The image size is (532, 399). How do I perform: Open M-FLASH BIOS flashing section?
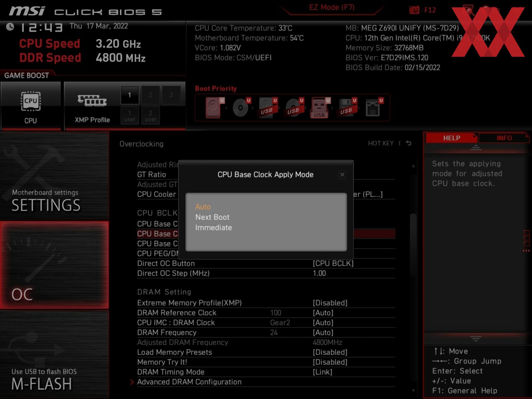[54, 354]
